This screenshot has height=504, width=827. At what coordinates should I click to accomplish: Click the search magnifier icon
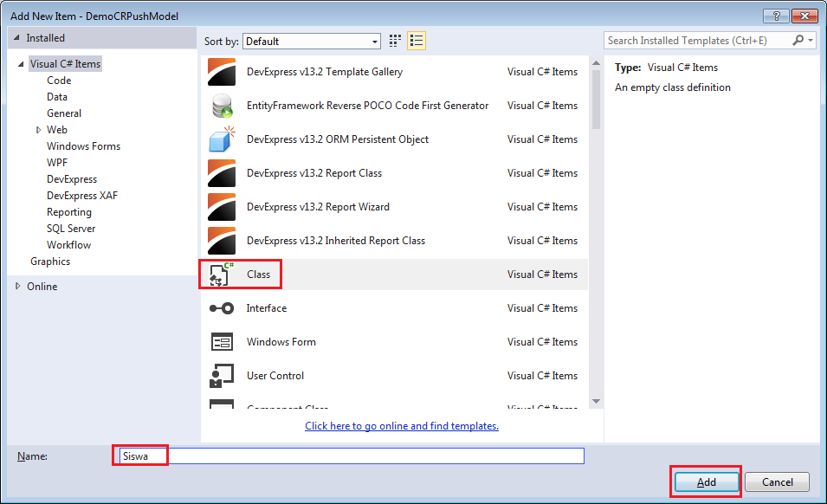(798, 40)
